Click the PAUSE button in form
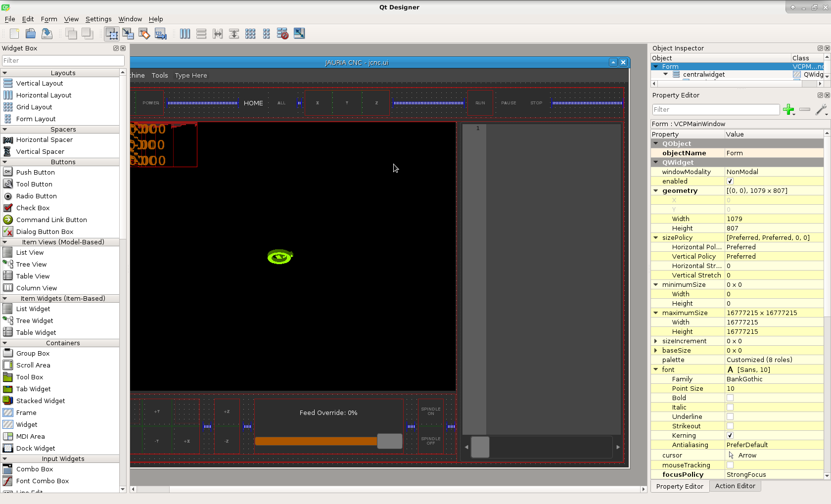Viewport: 831px width, 504px height. click(x=508, y=103)
